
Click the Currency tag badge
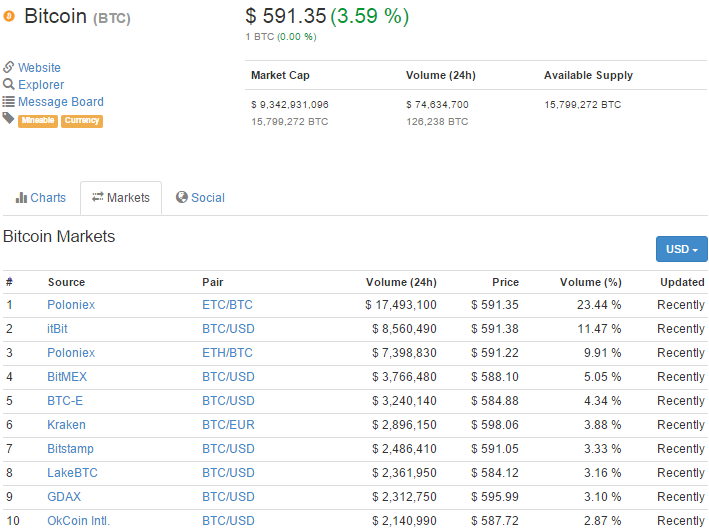[x=82, y=121]
